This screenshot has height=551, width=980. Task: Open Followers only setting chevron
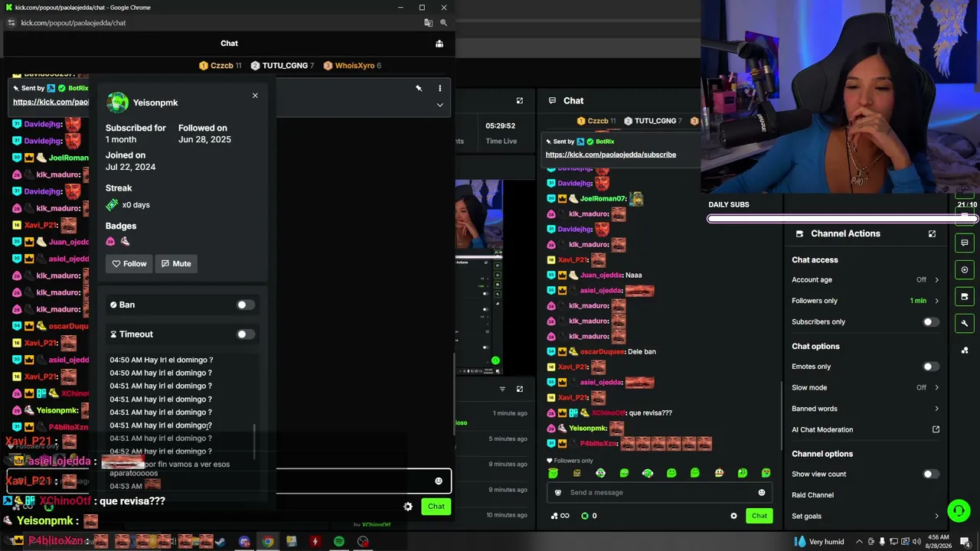click(x=936, y=301)
